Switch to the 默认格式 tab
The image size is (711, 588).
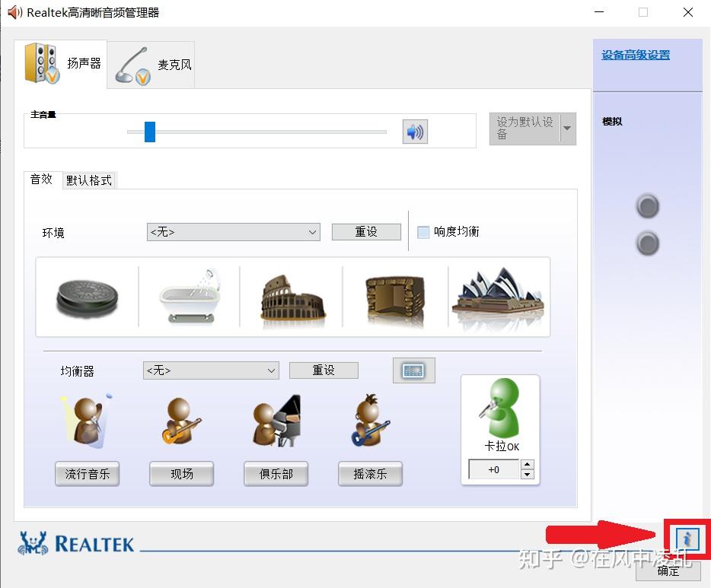[x=88, y=180]
